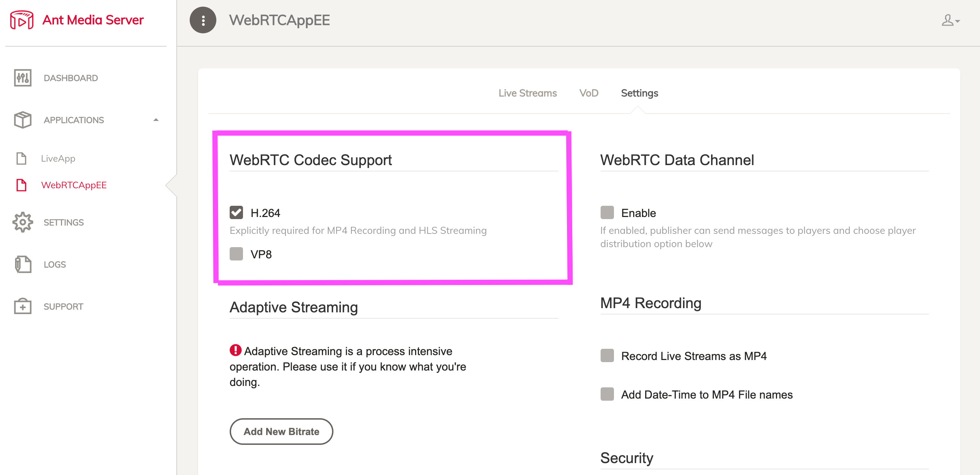Click the Applications box icon
The image size is (980, 475).
[23, 120]
